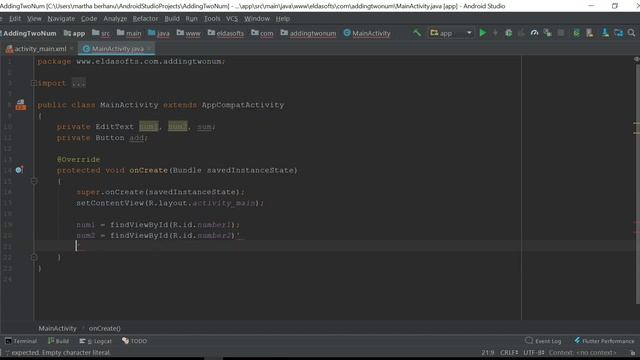Screen dimensions: 640x360
Task: Open the Refactor menu
Action: [145, 19]
